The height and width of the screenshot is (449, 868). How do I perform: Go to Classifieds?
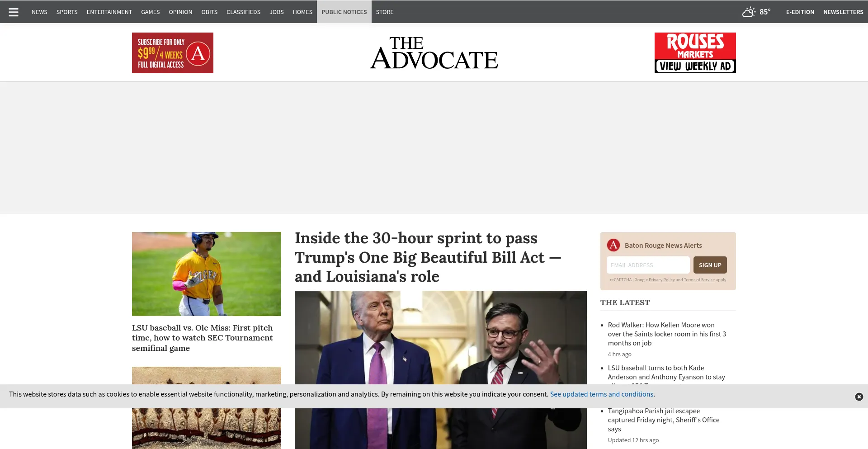243,12
